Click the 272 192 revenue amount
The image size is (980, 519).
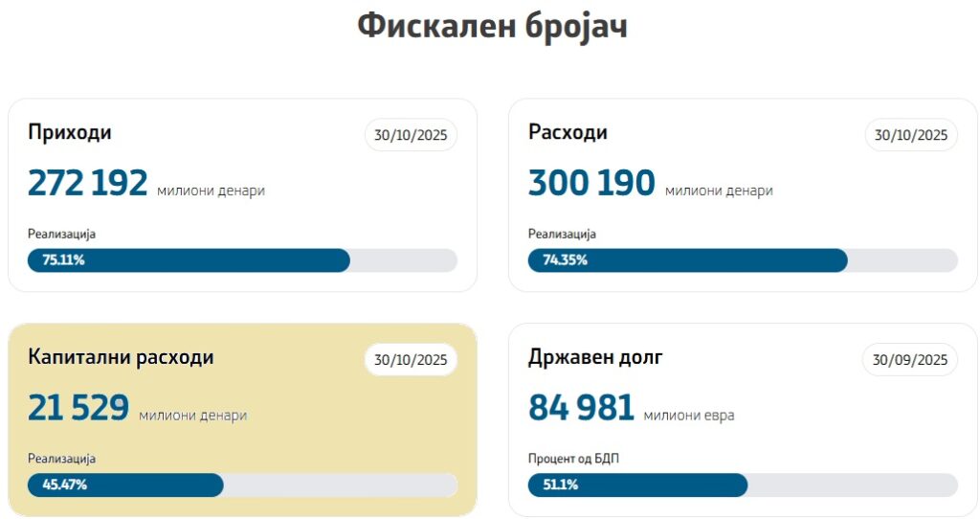pos(88,183)
